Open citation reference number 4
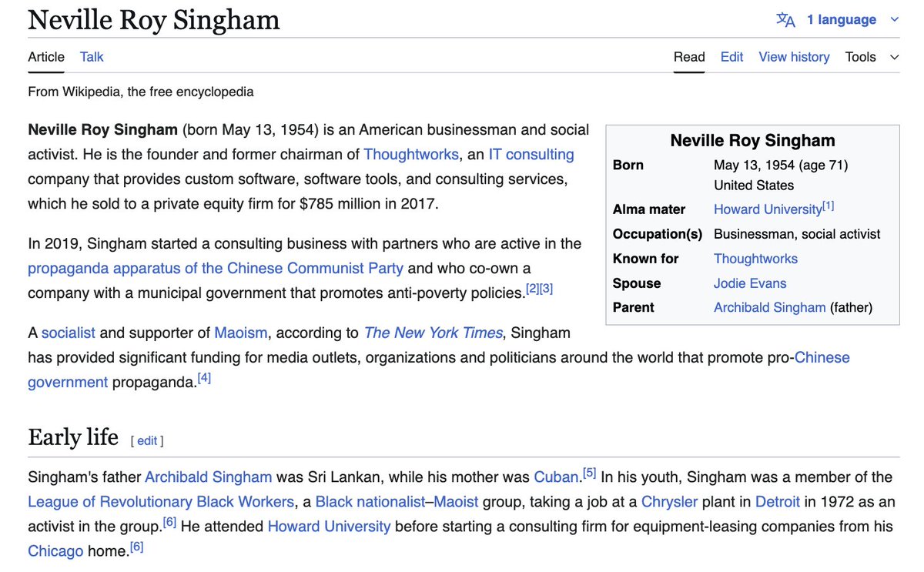 [x=204, y=378]
